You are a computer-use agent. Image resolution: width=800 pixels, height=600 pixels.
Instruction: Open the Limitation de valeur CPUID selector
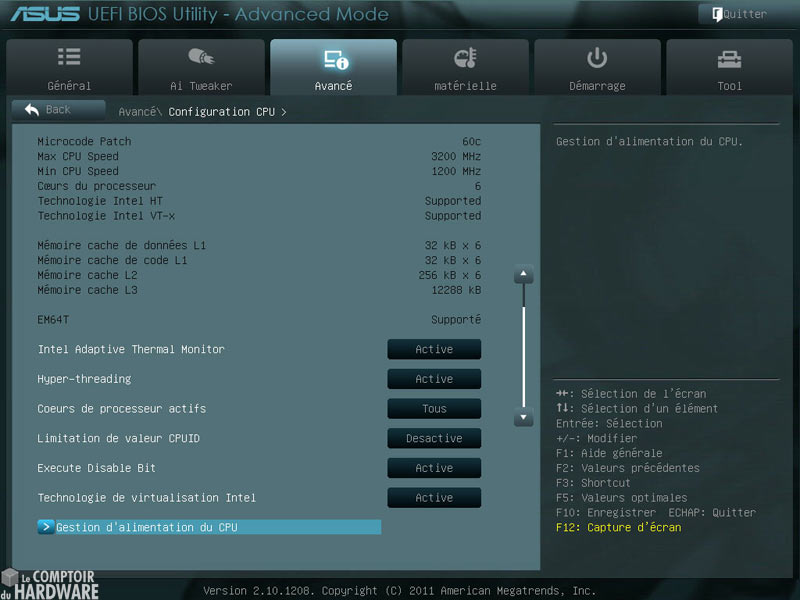click(433, 438)
